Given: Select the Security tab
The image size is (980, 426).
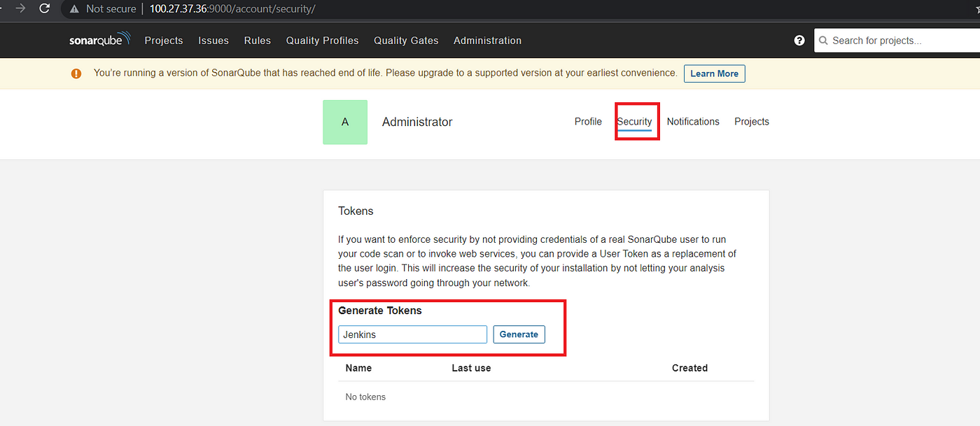Looking at the screenshot, I should click(634, 122).
